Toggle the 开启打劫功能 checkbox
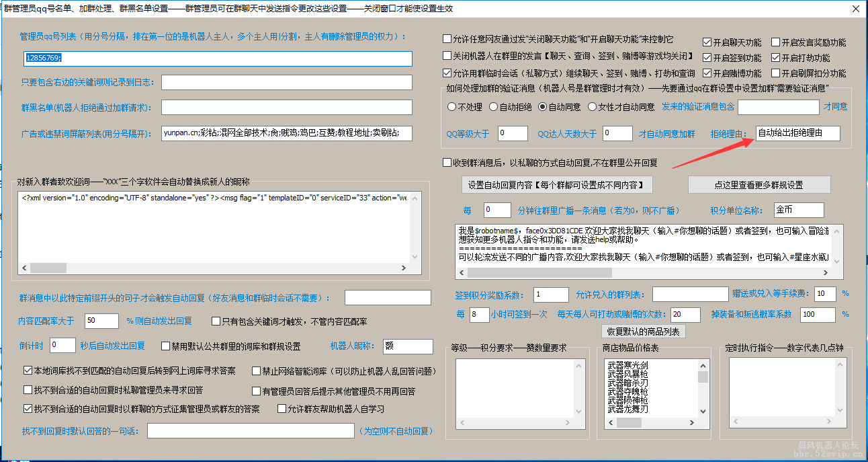Screen dimensions: 868x462 [x=776, y=58]
